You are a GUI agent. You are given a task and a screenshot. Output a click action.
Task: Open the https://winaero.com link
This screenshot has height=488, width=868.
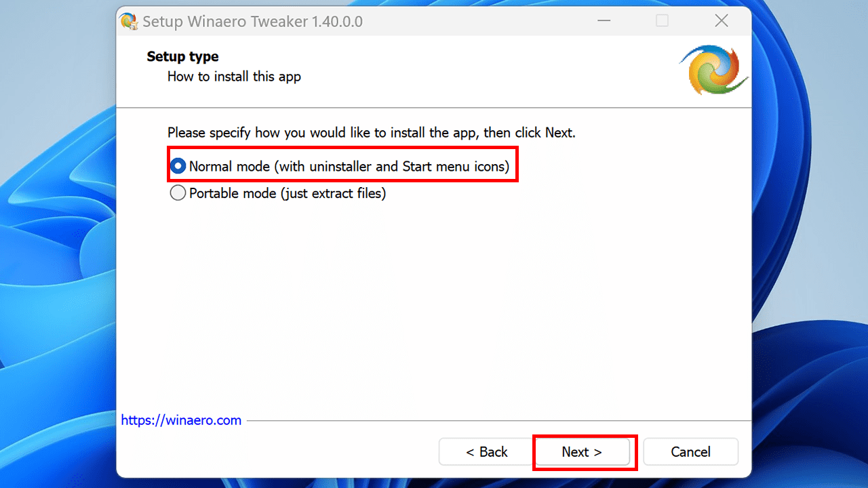coord(181,420)
